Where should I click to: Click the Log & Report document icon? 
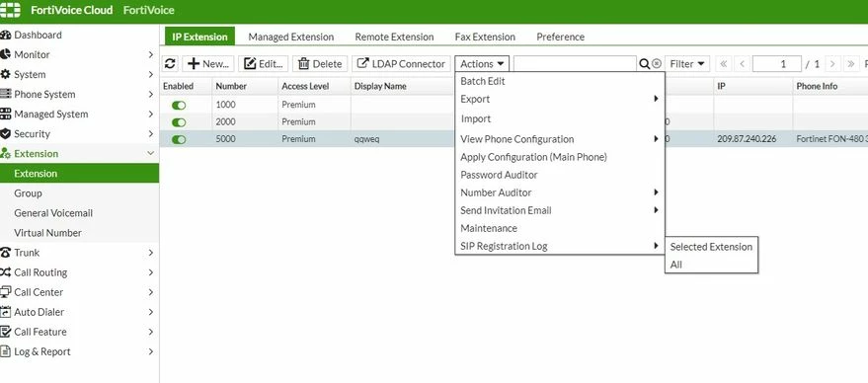(x=6, y=351)
